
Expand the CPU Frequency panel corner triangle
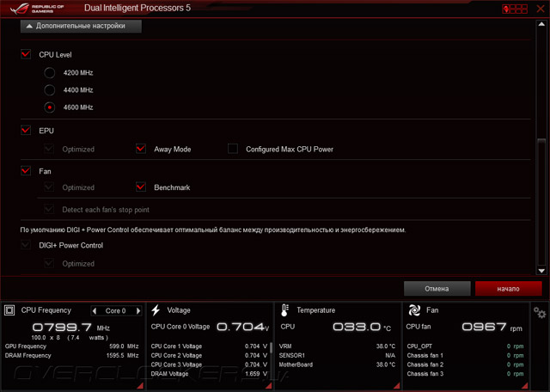(x=140, y=386)
